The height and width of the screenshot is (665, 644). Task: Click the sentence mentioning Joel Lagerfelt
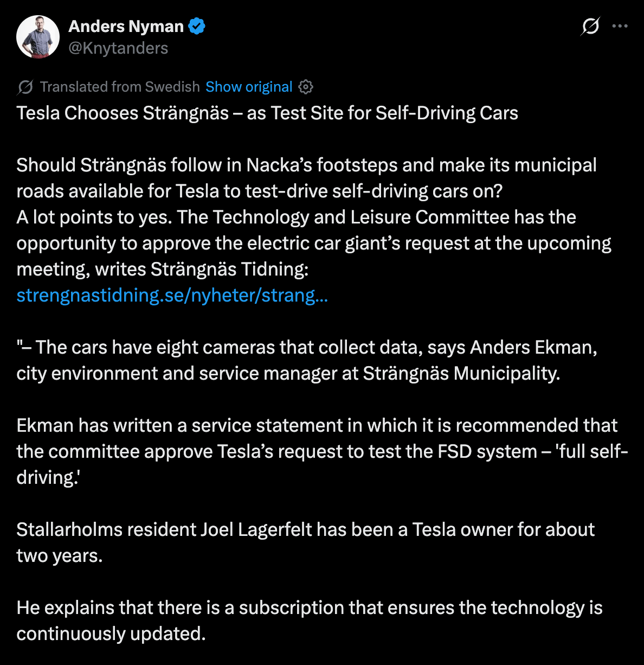[x=305, y=529]
